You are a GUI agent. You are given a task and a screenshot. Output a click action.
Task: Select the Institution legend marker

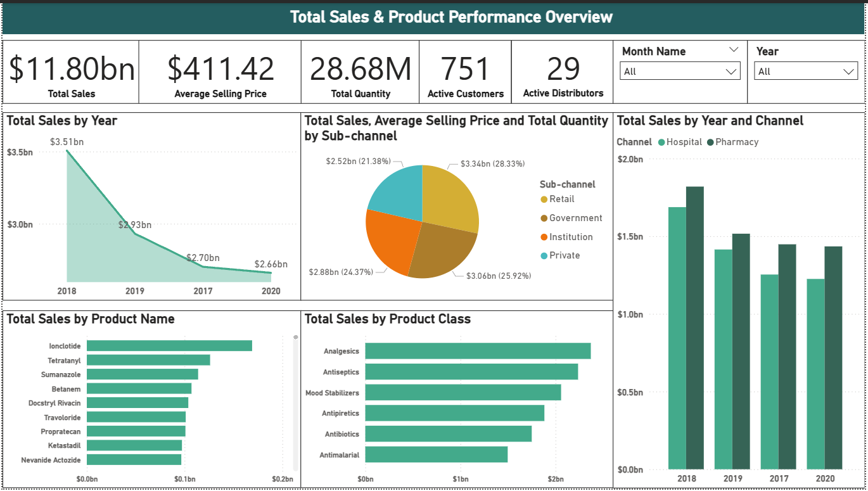(x=544, y=238)
